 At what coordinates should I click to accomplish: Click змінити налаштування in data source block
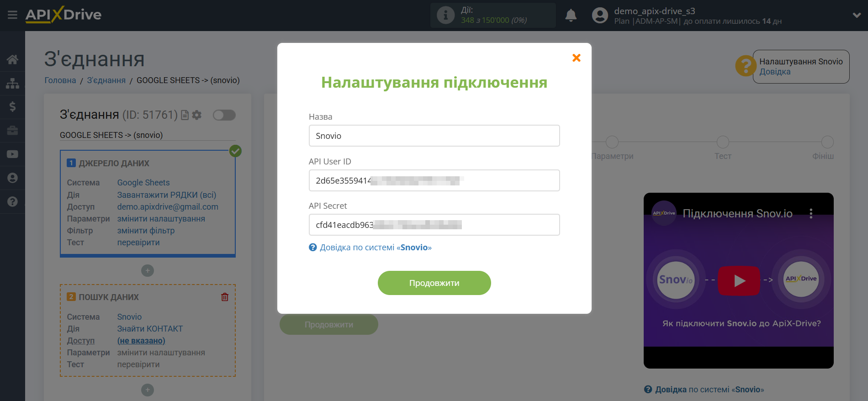pyautogui.click(x=161, y=219)
